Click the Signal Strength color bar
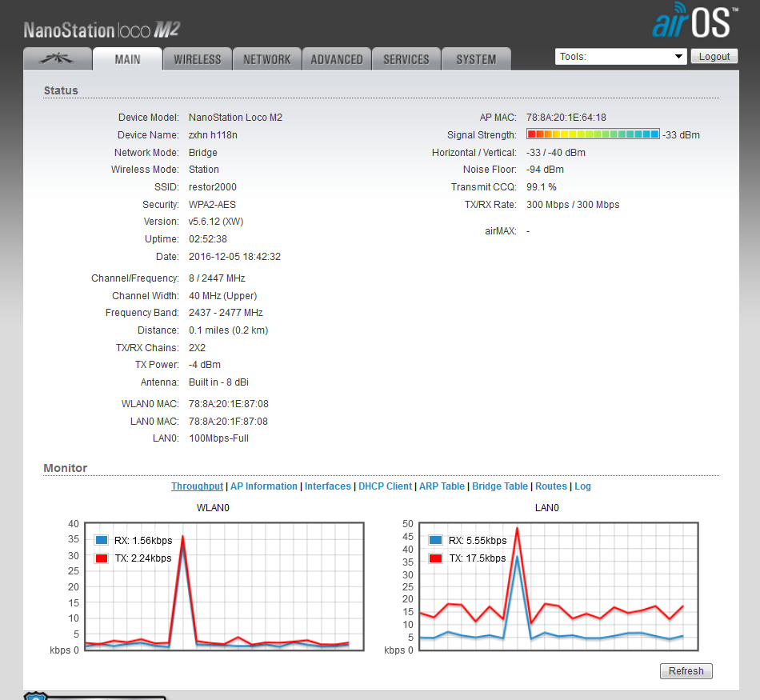This screenshot has height=700, width=760. click(593, 134)
